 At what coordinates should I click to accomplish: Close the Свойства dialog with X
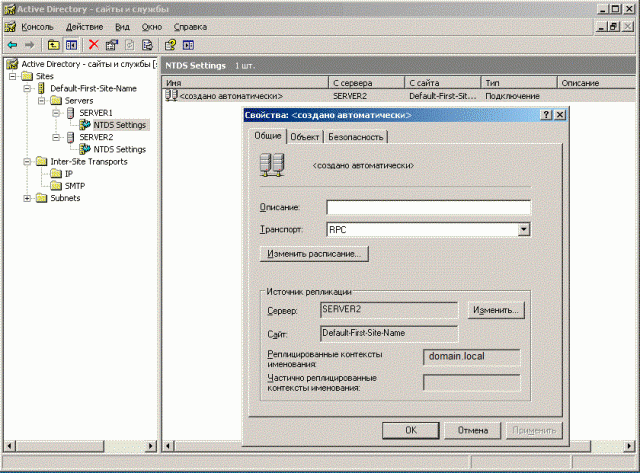click(x=560, y=115)
